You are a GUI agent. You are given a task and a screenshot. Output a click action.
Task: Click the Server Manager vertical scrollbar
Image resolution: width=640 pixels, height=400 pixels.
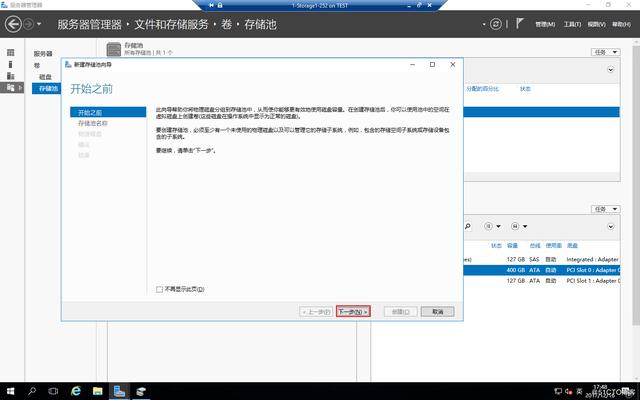point(636,184)
